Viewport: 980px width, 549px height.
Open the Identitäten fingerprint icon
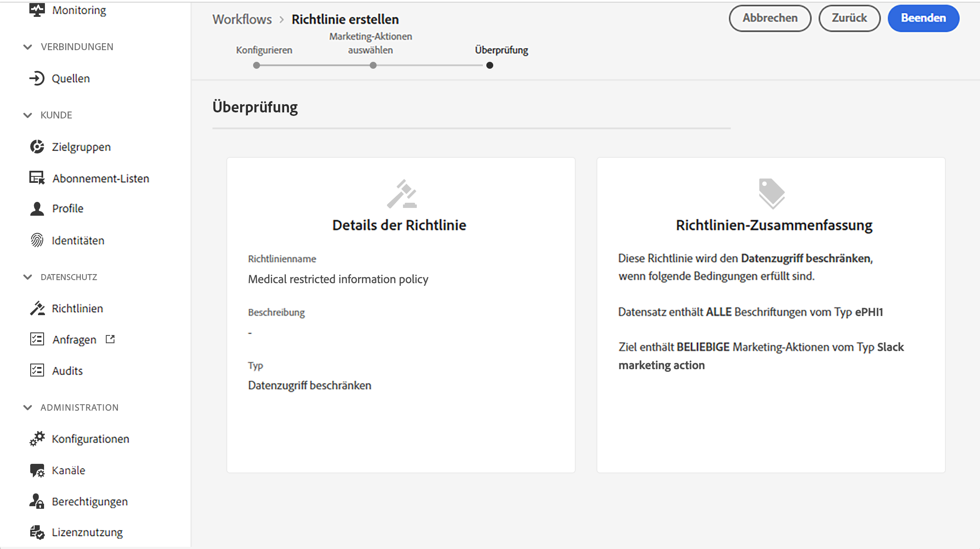coord(37,240)
